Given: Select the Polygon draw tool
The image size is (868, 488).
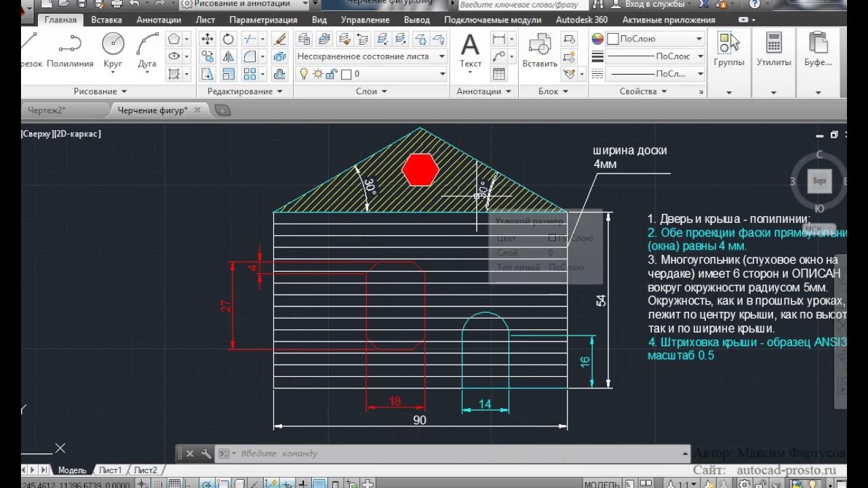Looking at the screenshot, I should point(174,39).
